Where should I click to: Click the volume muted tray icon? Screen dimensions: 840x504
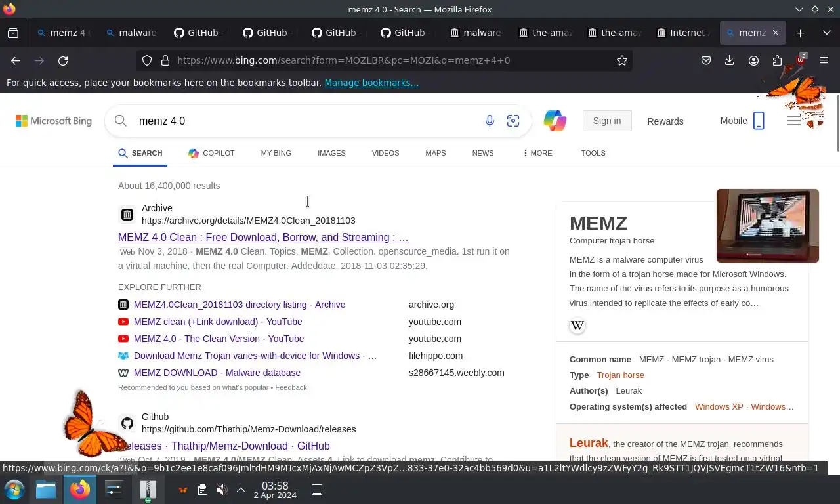click(x=222, y=490)
